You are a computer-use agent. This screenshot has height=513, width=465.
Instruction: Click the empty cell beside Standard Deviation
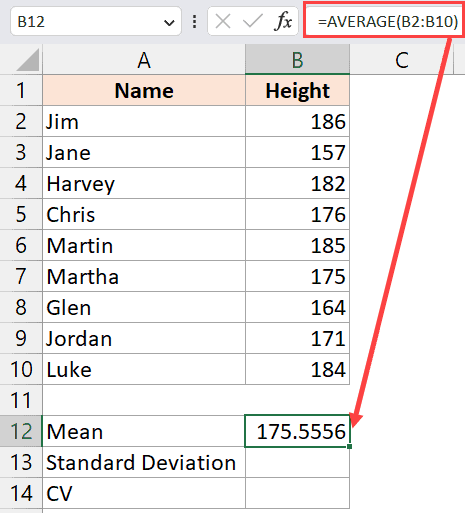pyautogui.click(x=297, y=462)
